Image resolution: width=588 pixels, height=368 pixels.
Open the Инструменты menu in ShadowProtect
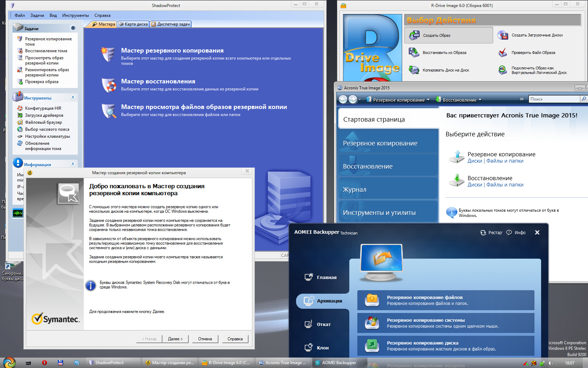point(76,15)
